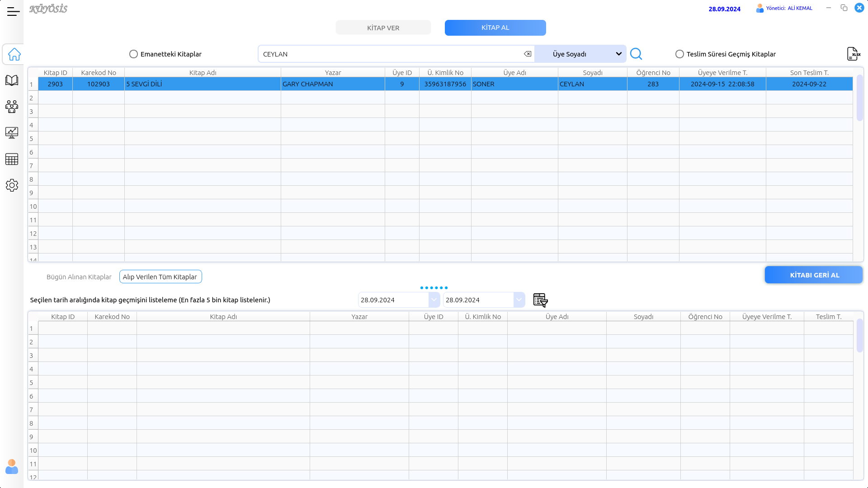Select the Emanetteki Kitaplar radio button
Viewport: 868px width, 488px height.
tap(133, 54)
